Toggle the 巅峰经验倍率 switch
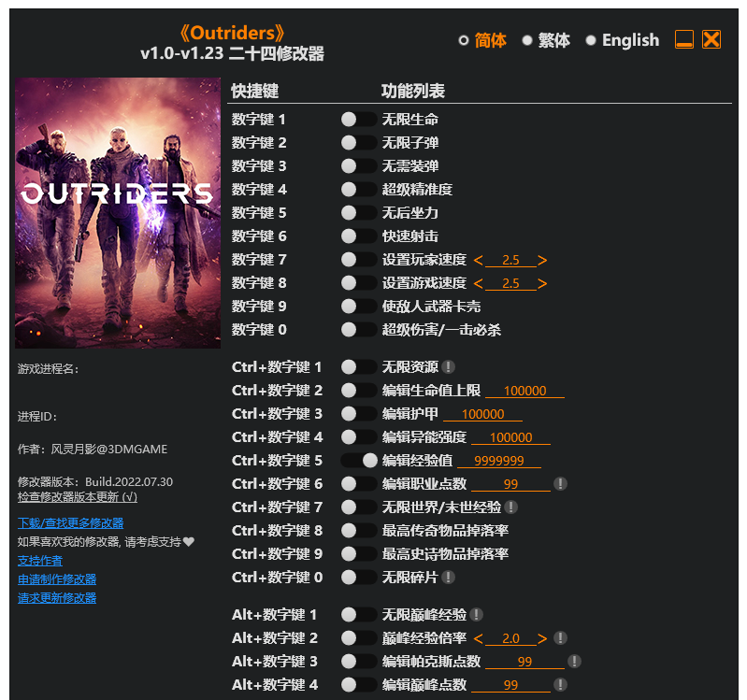747x700 pixels. (359, 638)
